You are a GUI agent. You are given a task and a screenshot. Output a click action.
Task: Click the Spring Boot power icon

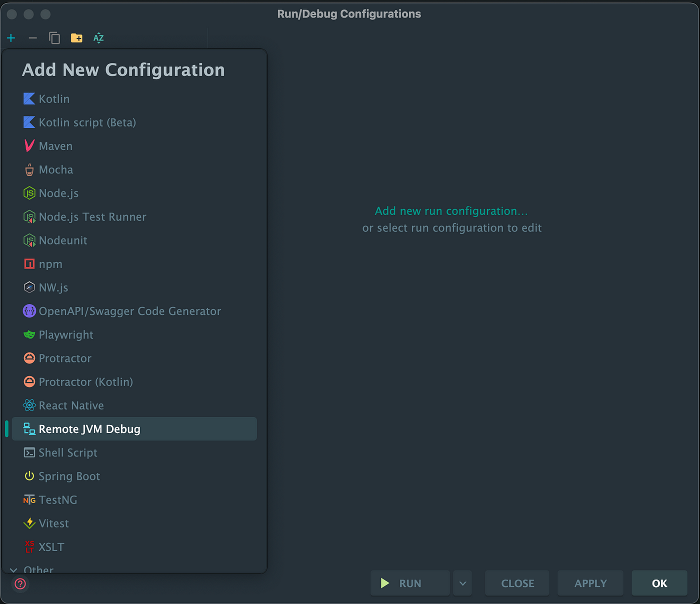(x=29, y=476)
